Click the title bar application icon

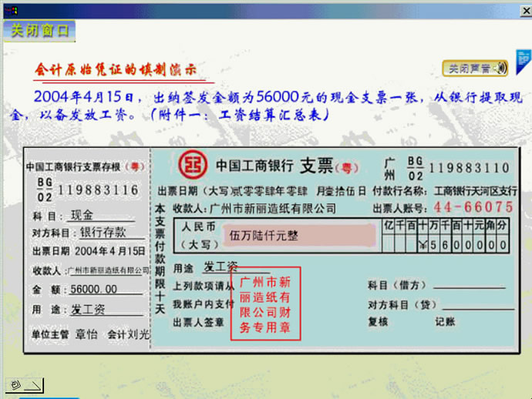pos(11,12)
